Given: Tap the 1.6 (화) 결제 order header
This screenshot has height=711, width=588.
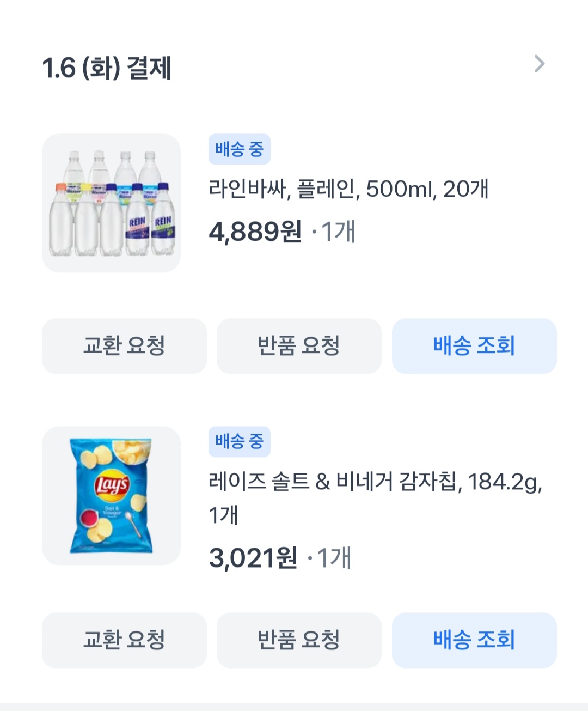Looking at the screenshot, I should click(107, 68).
